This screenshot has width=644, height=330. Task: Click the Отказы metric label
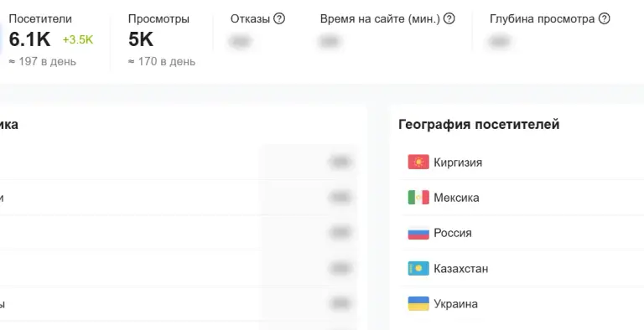coord(250,19)
